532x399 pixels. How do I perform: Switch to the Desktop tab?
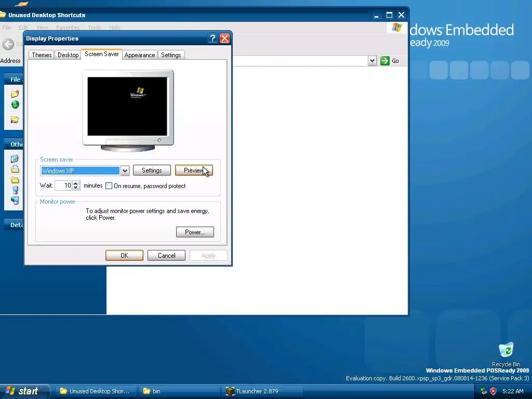(x=68, y=55)
